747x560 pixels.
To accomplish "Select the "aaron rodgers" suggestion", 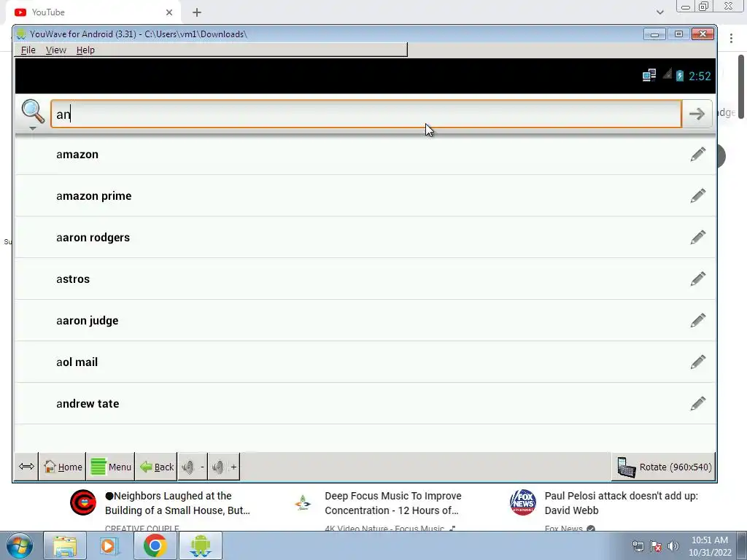I will click(365, 237).
